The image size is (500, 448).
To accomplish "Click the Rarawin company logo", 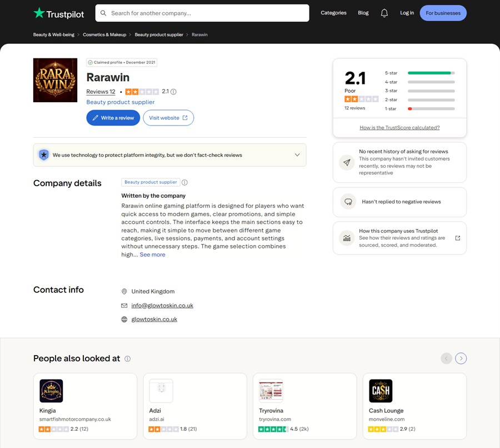I will [55, 80].
